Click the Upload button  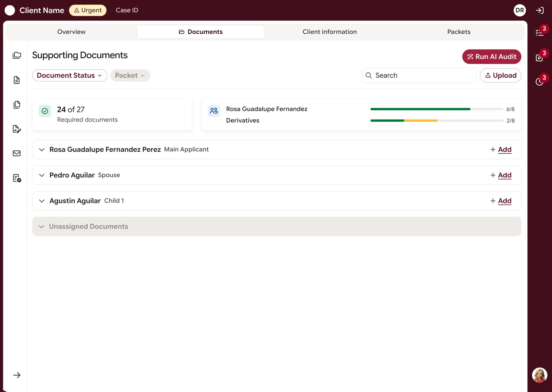click(x=500, y=75)
